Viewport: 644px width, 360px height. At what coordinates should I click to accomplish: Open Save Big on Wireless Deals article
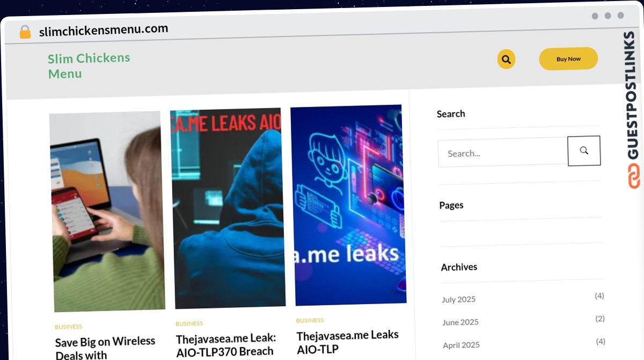pyautogui.click(x=105, y=348)
